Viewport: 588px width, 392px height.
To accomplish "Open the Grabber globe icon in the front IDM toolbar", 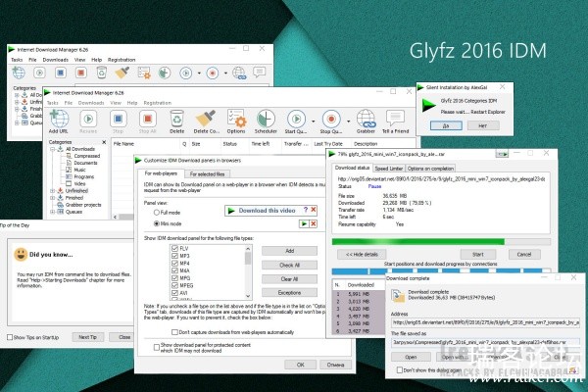I will click(366, 120).
